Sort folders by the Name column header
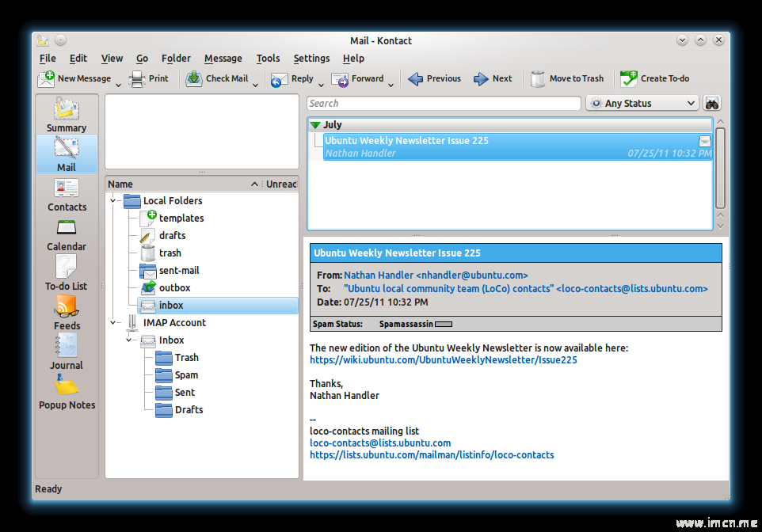762x532 pixels. tap(182, 184)
